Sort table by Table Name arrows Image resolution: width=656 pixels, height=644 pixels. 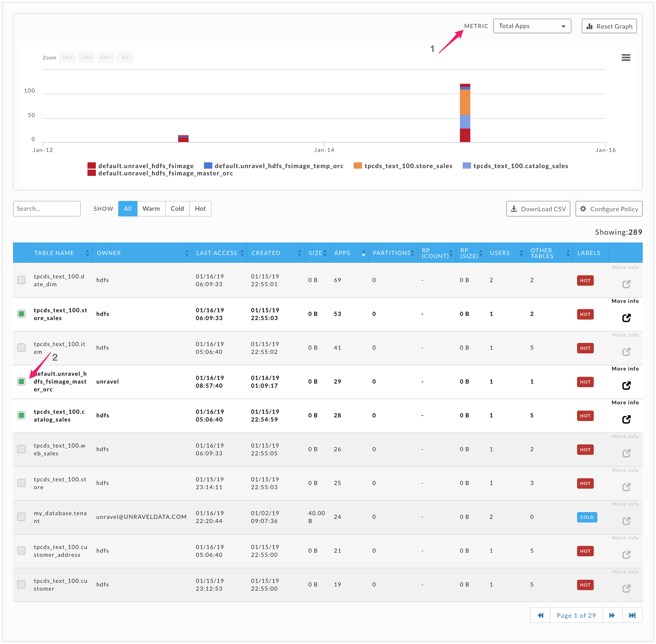pos(87,253)
